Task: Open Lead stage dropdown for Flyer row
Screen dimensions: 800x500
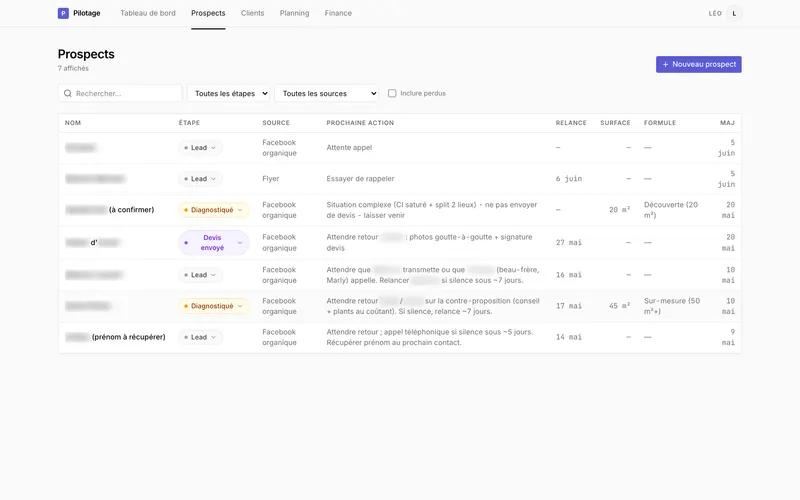Action: pos(201,179)
